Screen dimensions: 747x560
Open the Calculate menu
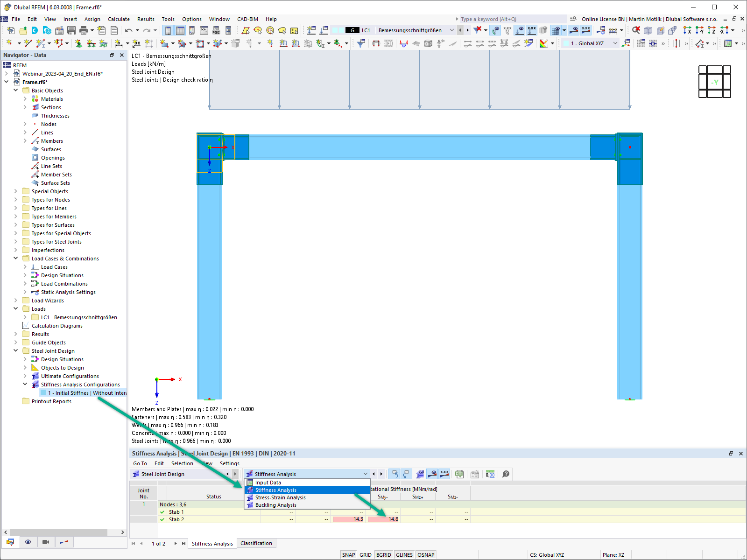[119, 19]
